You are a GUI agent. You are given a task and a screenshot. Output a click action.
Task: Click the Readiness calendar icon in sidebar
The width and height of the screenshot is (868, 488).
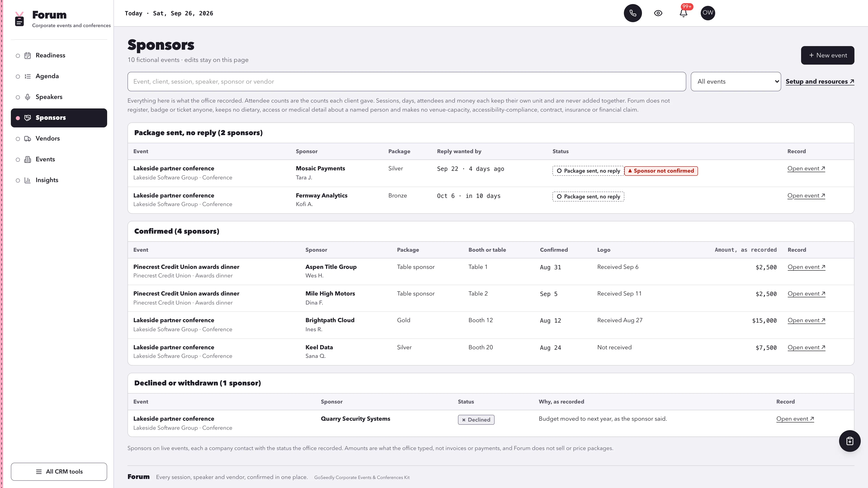pyautogui.click(x=28, y=56)
